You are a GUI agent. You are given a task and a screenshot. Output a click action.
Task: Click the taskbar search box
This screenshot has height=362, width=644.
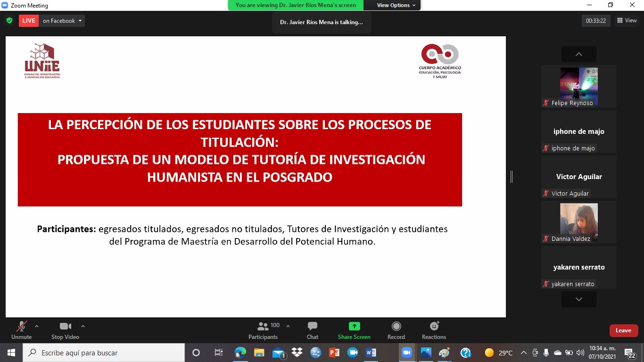coord(104,353)
